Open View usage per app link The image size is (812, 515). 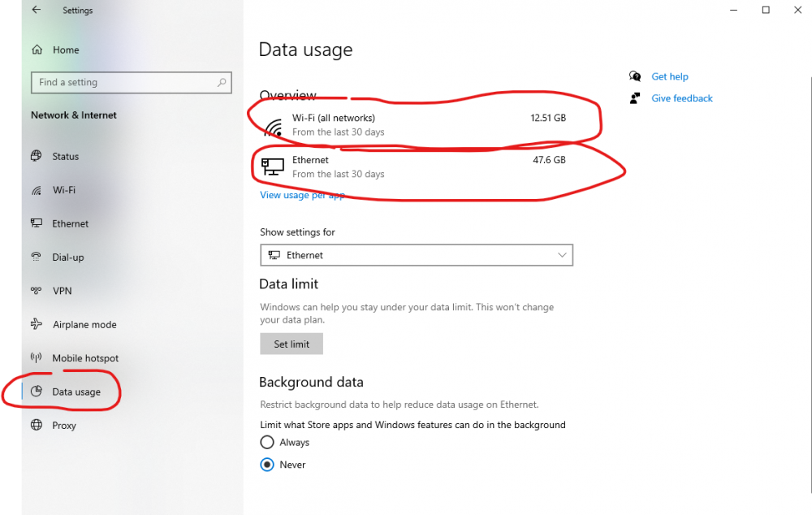302,195
